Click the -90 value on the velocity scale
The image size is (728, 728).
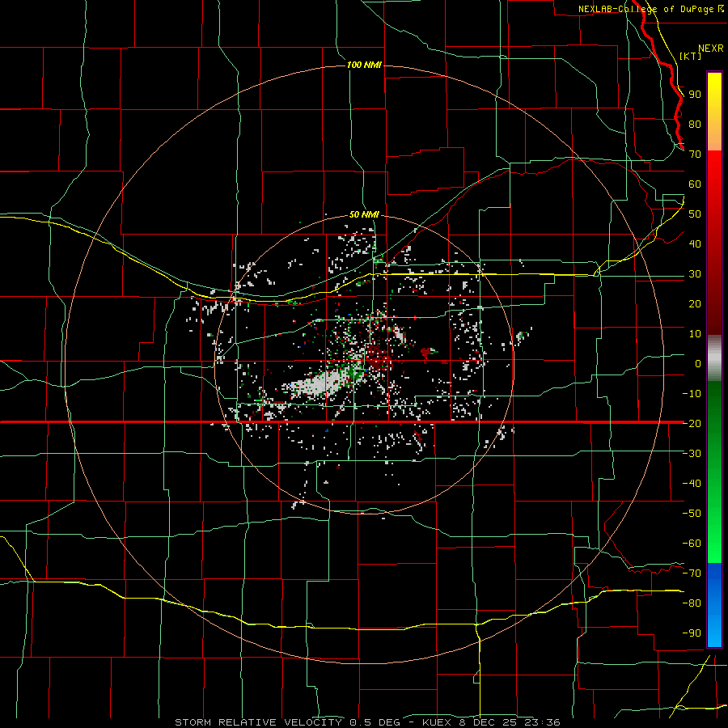point(692,633)
